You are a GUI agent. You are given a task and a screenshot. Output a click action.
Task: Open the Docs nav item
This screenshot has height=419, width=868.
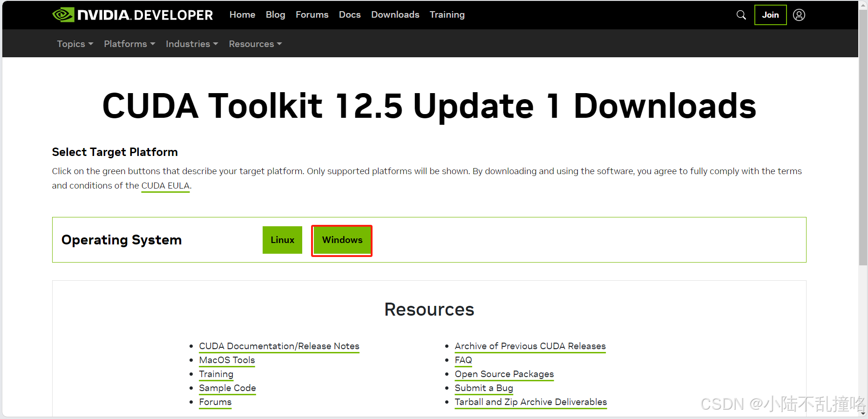pyautogui.click(x=350, y=15)
